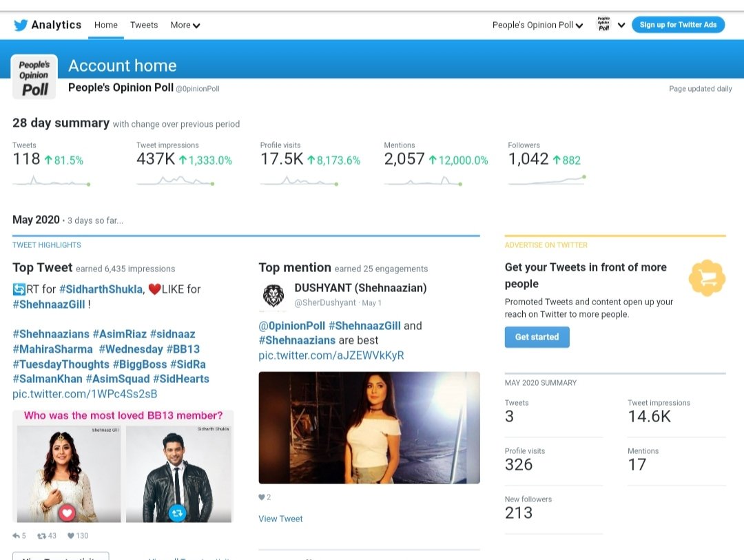744x560 pixels.
Task: Open the #SidharthShukla hashtag
Action: coord(101,289)
